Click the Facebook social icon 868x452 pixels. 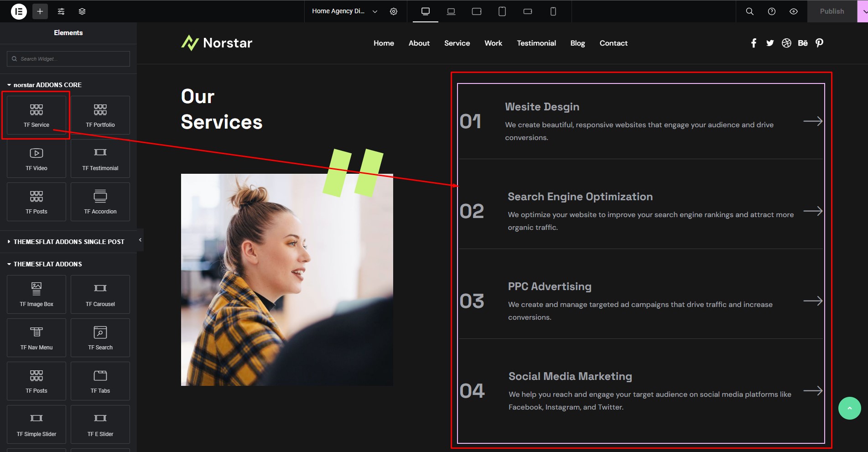pyautogui.click(x=754, y=43)
